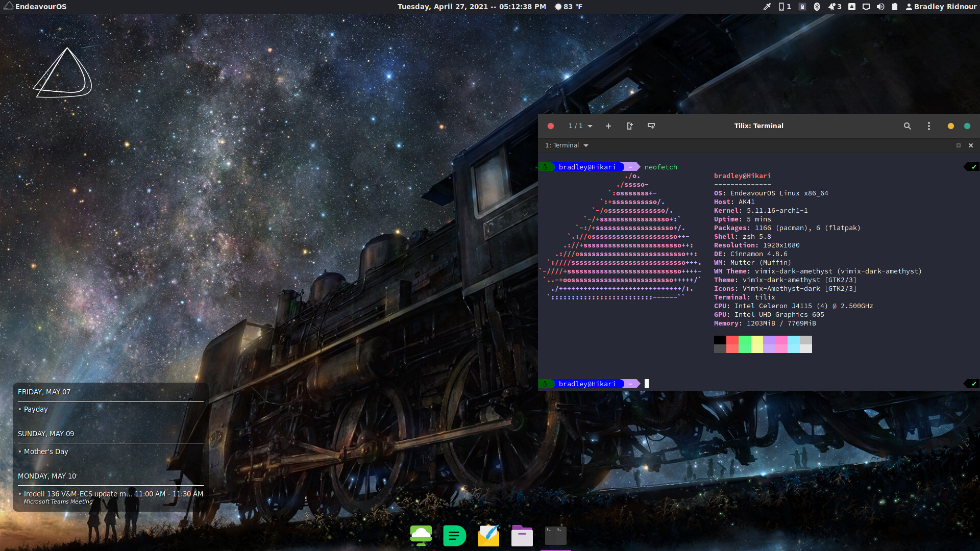Viewport: 980px width, 551px height.
Task: Open the display network applet
Action: [x=866, y=7]
